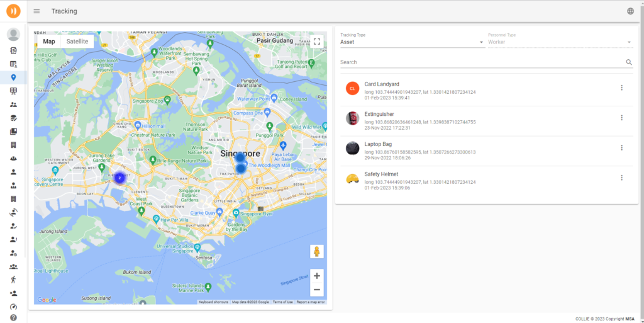
Task: Select the Card Landyard asset row
Action: tap(486, 91)
